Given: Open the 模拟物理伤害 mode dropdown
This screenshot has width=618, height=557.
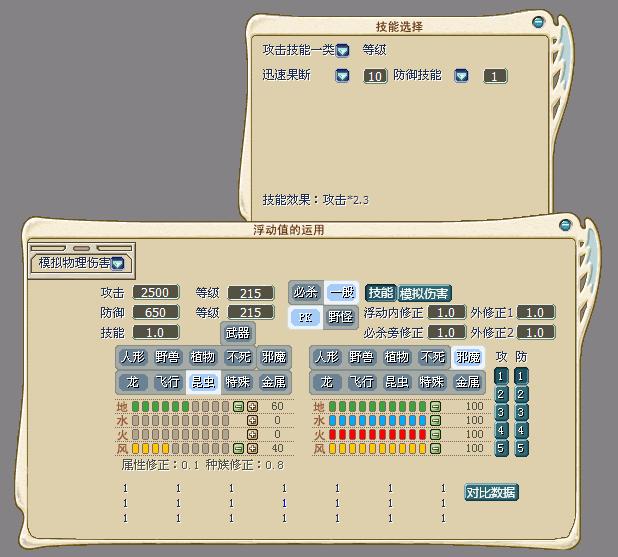Looking at the screenshot, I should coord(117,264).
